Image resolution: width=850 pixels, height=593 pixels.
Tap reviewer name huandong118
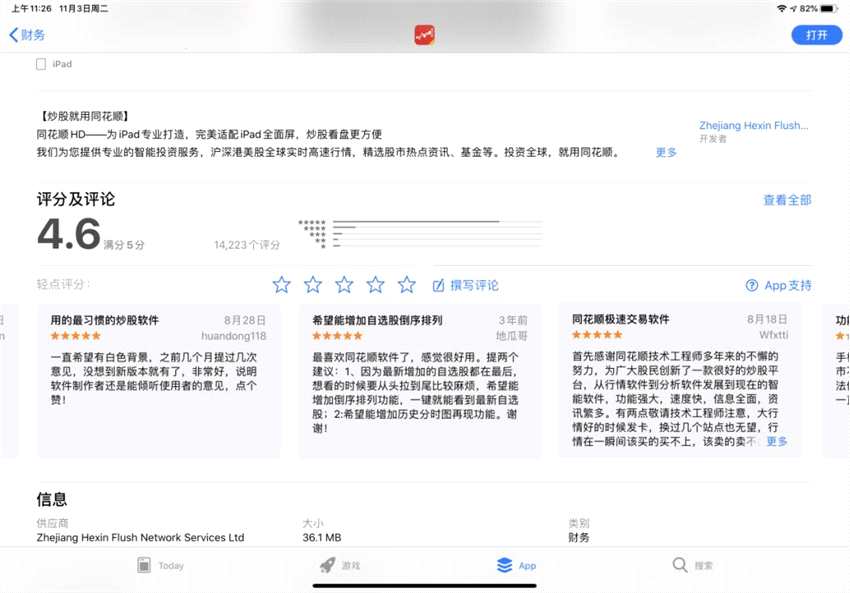pos(234,336)
